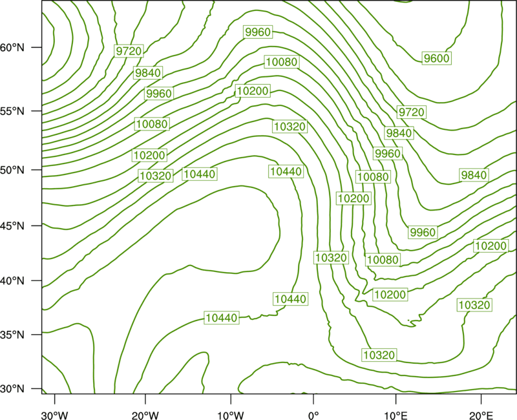Viewport: 517px width, 420px height.
Task: Click the 30°N latitude axis label
Action: point(12,389)
